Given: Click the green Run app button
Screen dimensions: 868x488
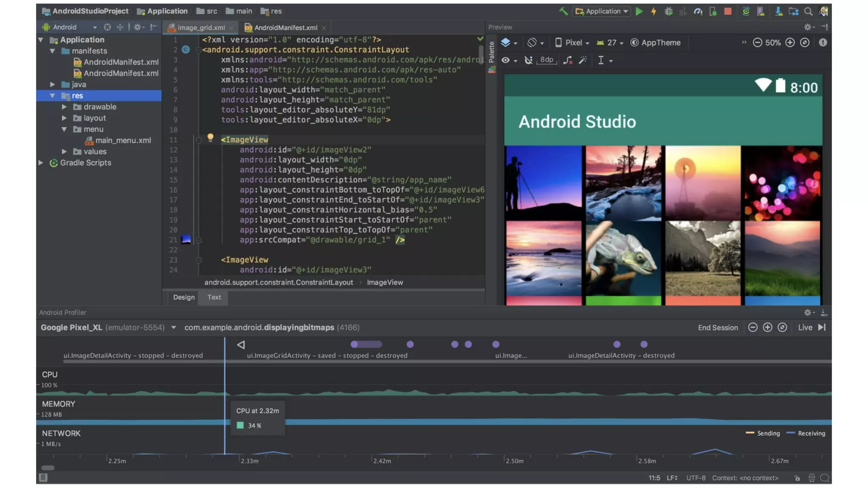Looking at the screenshot, I should (x=639, y=11).
